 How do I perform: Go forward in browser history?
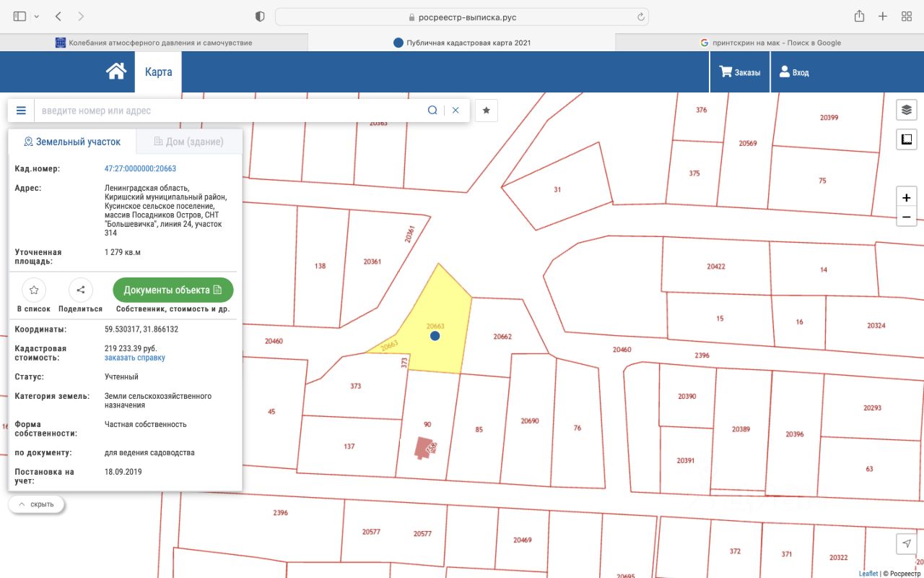point(80,16)
